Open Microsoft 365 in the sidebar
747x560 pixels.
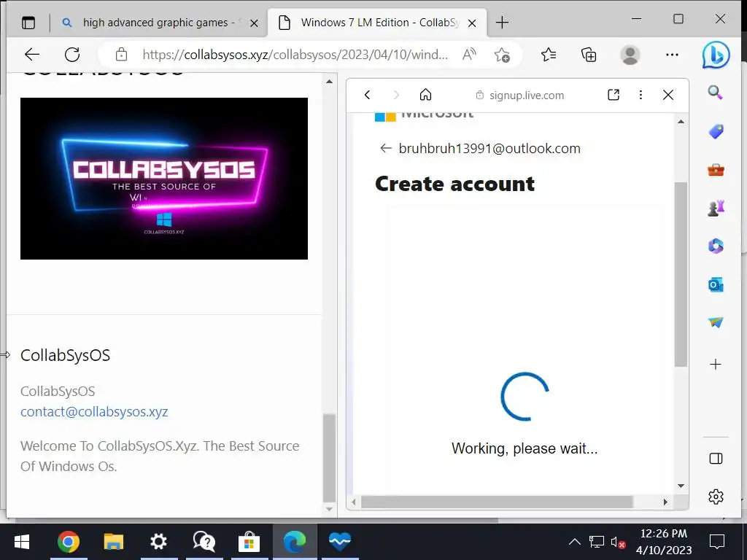pyautogui.click(x=716, y=246)
